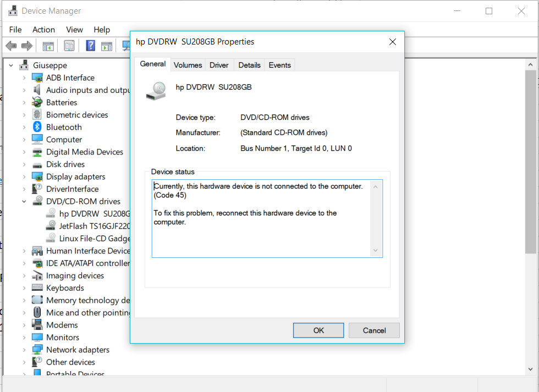Click the Device Manager title bar icon
Image resolution: width=539 pixels, height=392 pixels.
(13, 10)
